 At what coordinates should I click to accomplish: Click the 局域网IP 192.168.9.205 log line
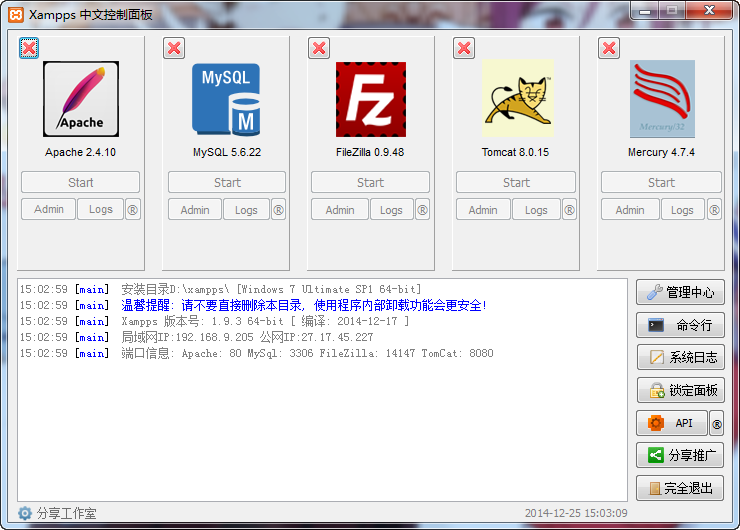point(247,337)
